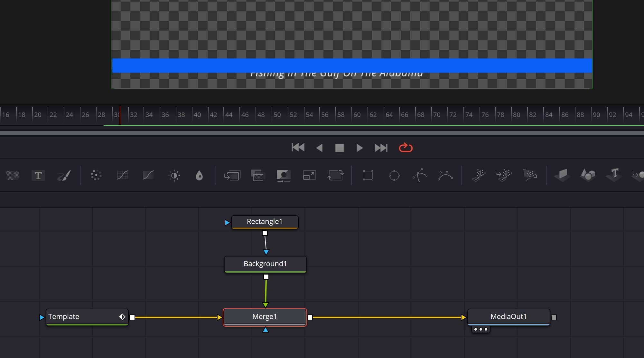The width and height of the screenshot is (644, 358).
Task: Click the red playhead on time ruler
Action: (120, 115)
